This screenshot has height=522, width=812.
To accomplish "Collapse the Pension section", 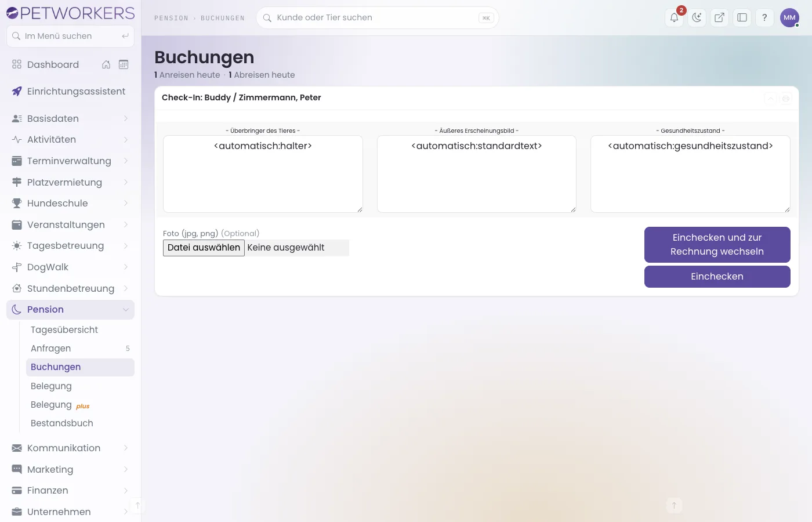I will point(70,310).
